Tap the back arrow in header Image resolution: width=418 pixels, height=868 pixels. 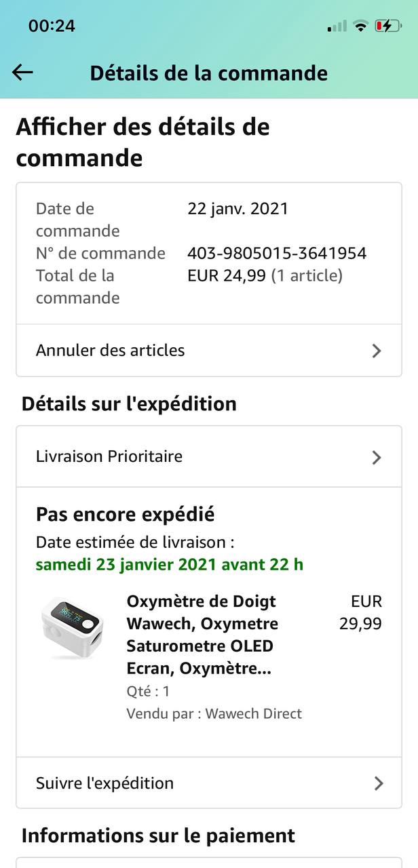pyautogui.click(x=22, y=73)
